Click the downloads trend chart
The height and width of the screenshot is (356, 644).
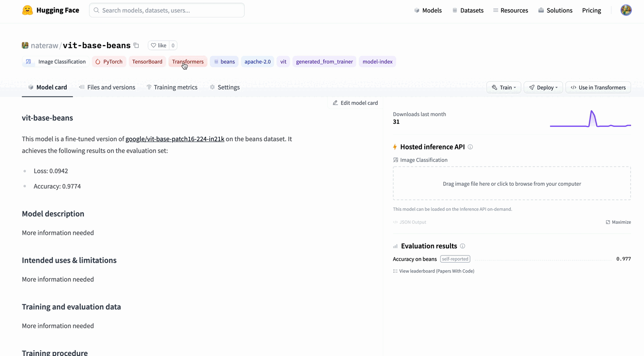(x=590, y=119)
